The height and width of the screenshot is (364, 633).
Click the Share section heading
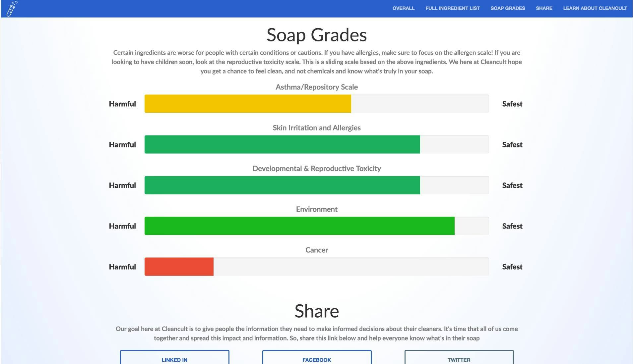[x=317, y=311]
